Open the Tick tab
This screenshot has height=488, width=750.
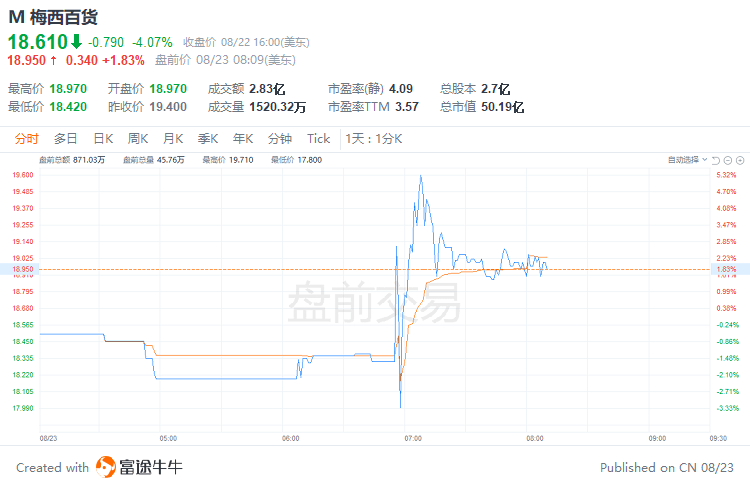pos(319,139)
